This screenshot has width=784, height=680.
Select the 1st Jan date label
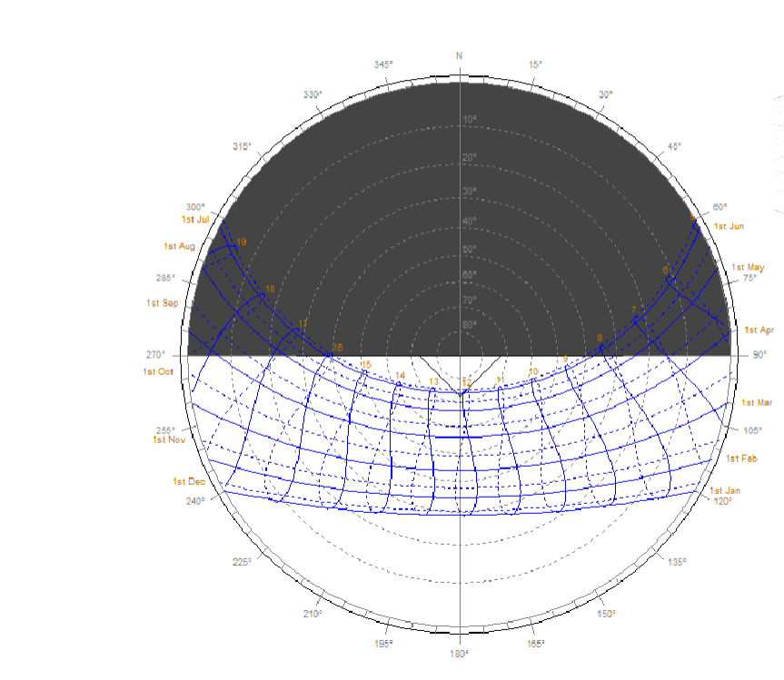726,490
